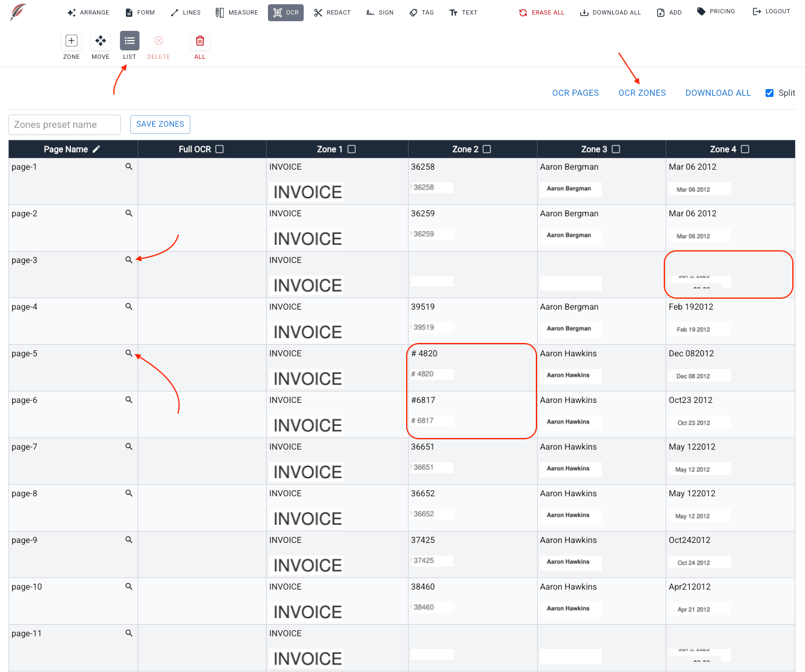
Task: Click the Zone add tool icon
Action: (x=72, y=41)
